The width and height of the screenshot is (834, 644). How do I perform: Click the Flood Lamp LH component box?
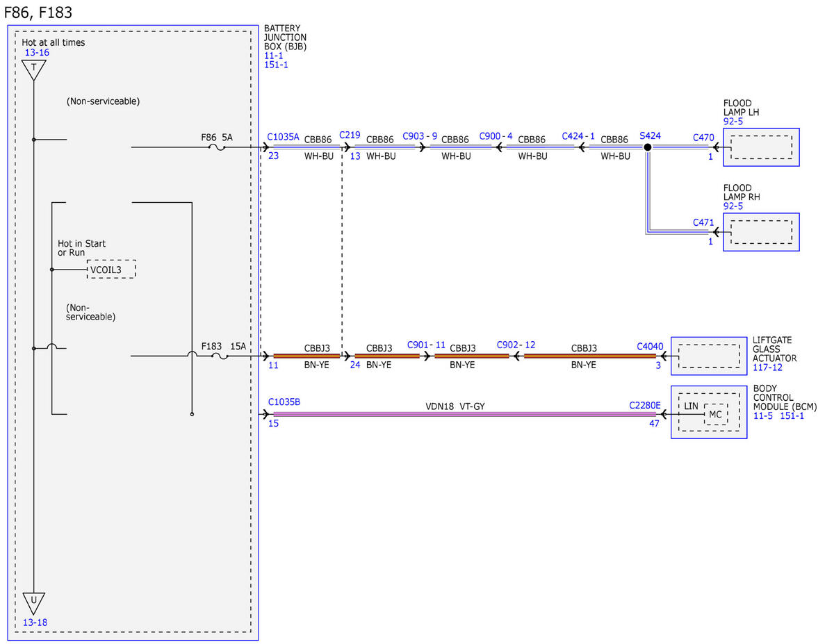(x=761, y=147)
